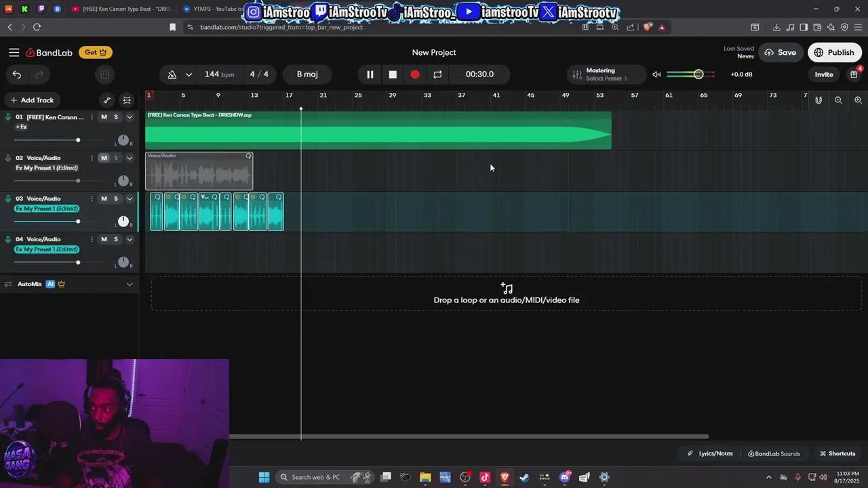Mute track 03 Voice/Audio
868x488 pixels.
point(104,199)
